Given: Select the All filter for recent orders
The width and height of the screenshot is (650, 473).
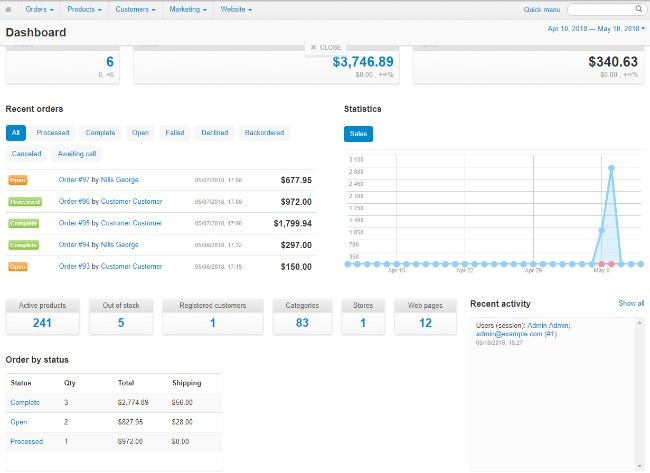Looking at the screenshot, I should pyautogui.click(x=15, y=132).
